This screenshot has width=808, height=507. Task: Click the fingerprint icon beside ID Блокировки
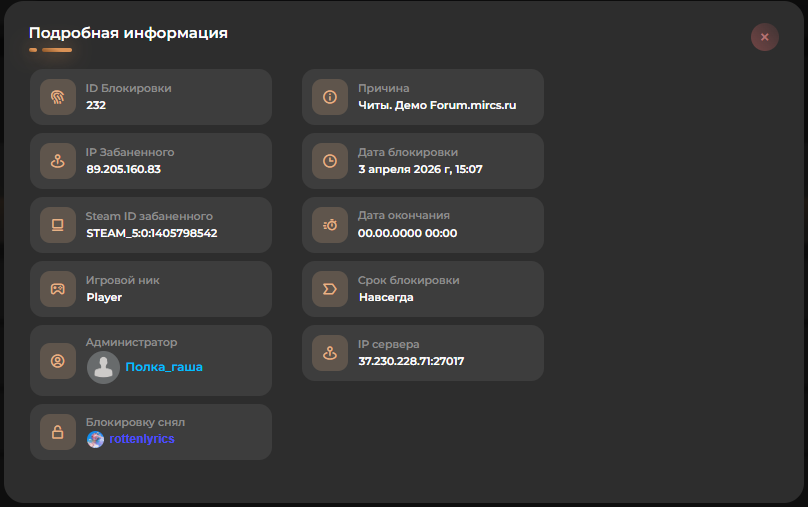pos(58,97)
